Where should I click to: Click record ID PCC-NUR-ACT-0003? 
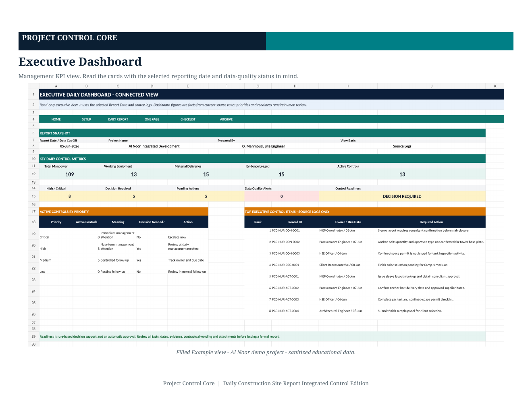coord(285,299)
